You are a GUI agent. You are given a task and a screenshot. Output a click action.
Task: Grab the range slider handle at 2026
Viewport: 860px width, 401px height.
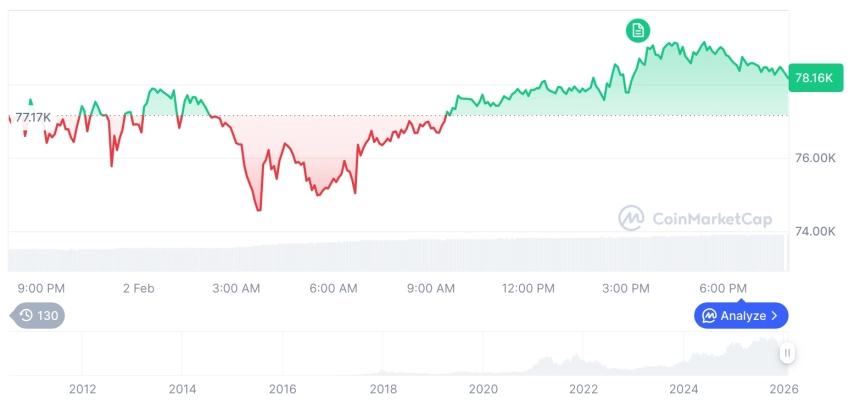pos(788,353)
